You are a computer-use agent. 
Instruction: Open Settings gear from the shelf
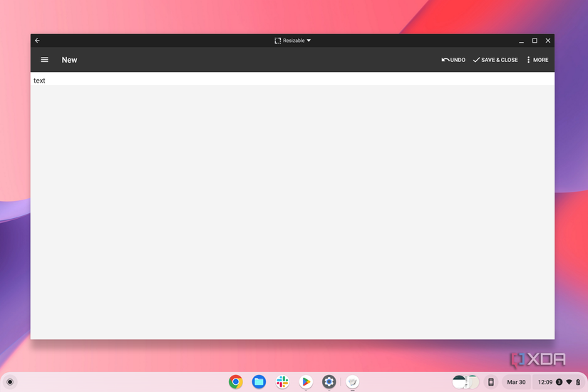click(x=329, y=382)
